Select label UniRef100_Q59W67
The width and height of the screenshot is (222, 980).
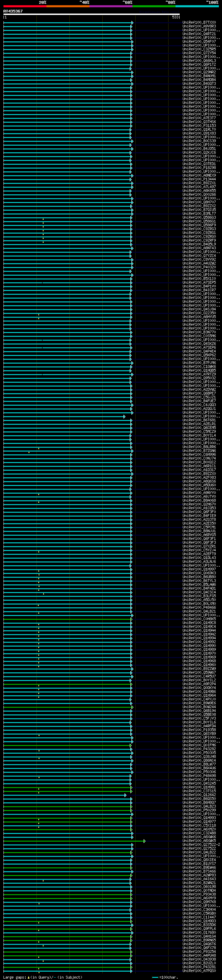tap(199, 672)
